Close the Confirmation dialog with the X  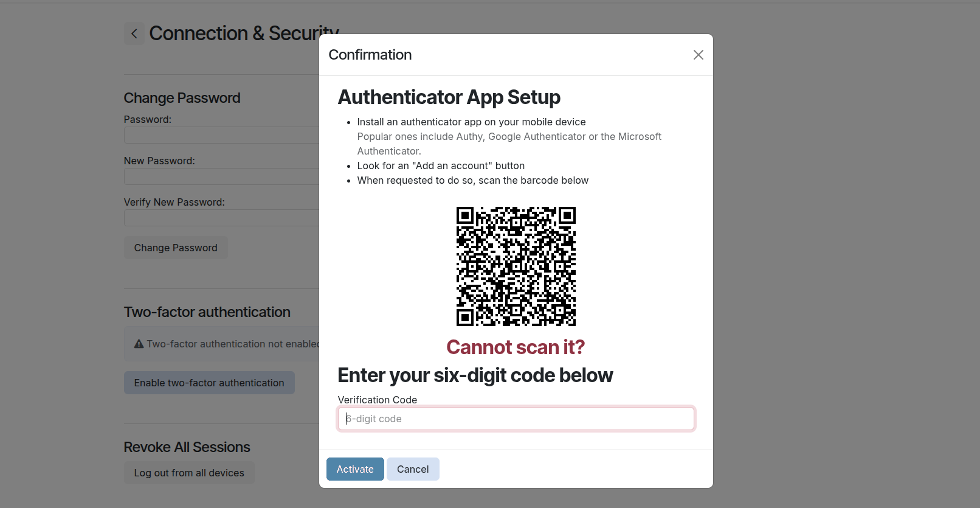[x=698, y=55]
